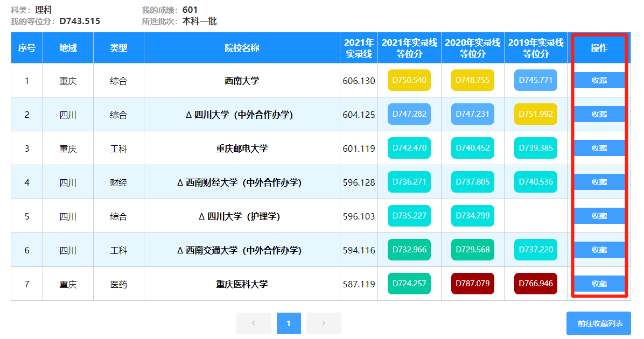Click 收藏 for 西南交通大学 (中外合作办学)
This screenshot has width=644, height=339.
pos(599,250)
